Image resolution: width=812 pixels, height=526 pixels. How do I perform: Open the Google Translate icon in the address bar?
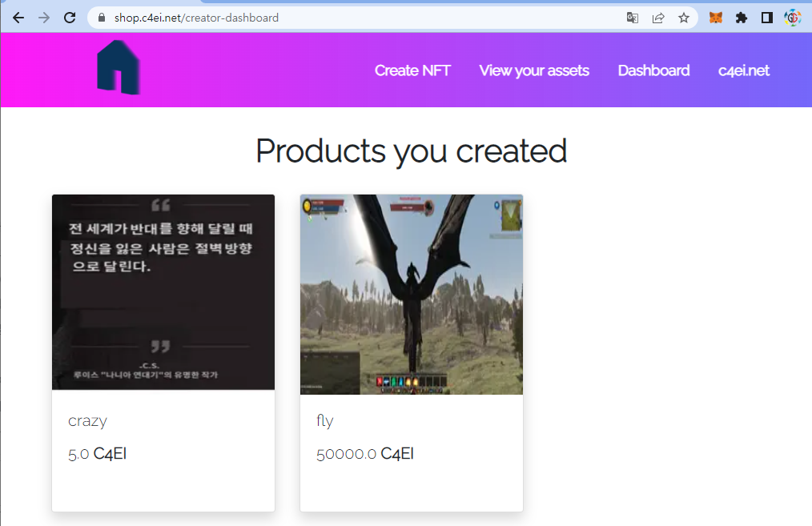633,18
